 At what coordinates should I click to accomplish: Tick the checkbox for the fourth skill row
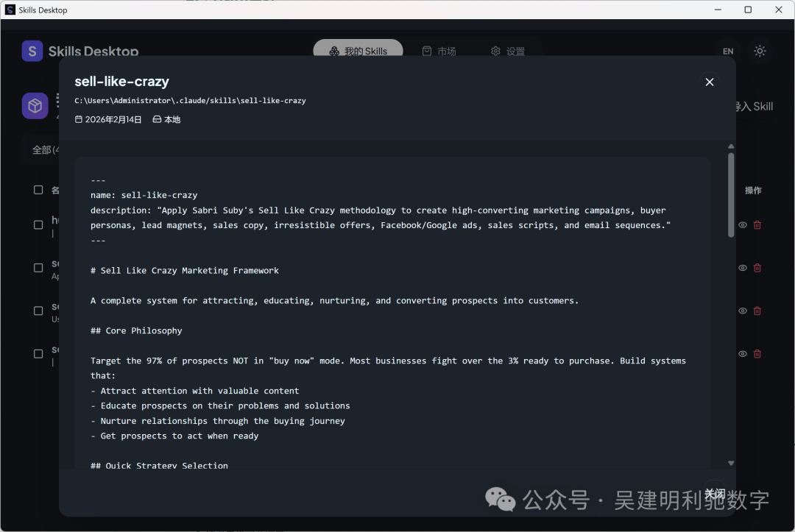point(38,354)
